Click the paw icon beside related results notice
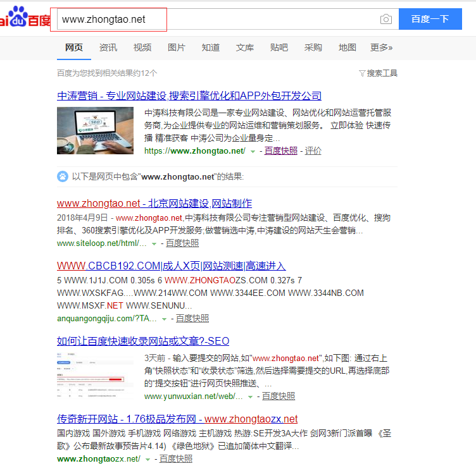The width and height of the screenshot is (476, 473). 63,176
